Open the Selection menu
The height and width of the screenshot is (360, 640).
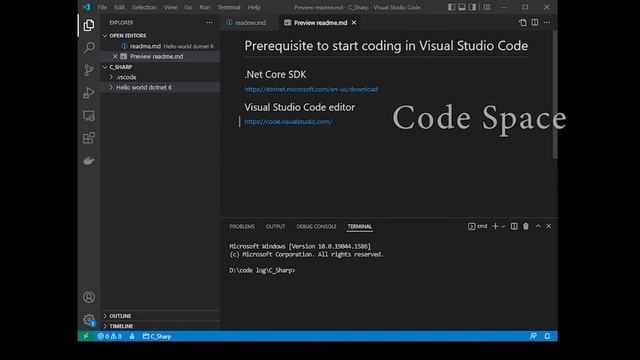click(x=144, y=7)
